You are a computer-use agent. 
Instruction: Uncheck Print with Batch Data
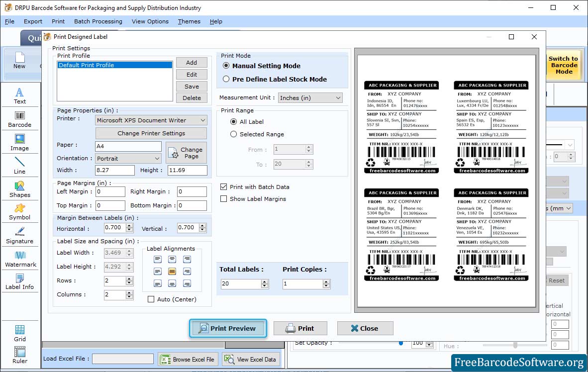223,187
